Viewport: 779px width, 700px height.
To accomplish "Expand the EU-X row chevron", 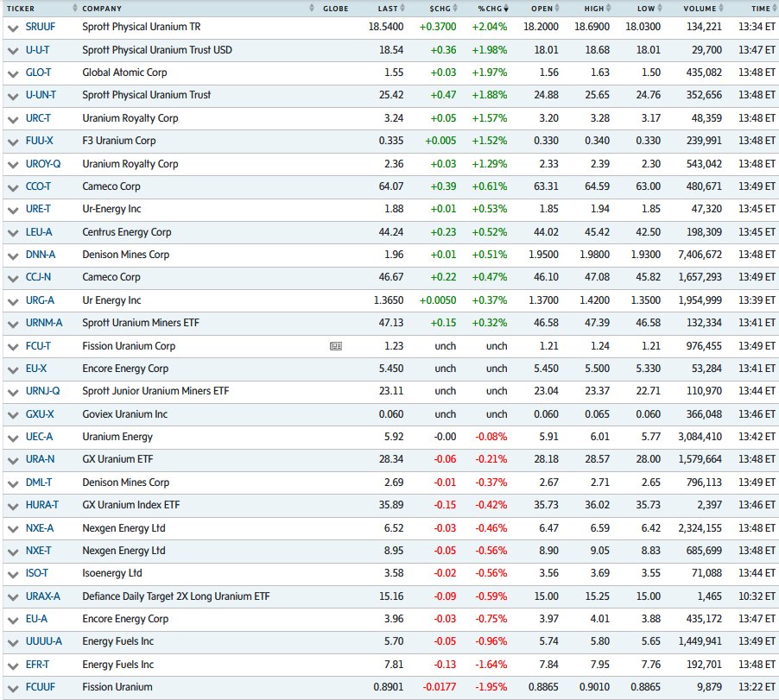I will pyautogui.click(x=13, y=370).
